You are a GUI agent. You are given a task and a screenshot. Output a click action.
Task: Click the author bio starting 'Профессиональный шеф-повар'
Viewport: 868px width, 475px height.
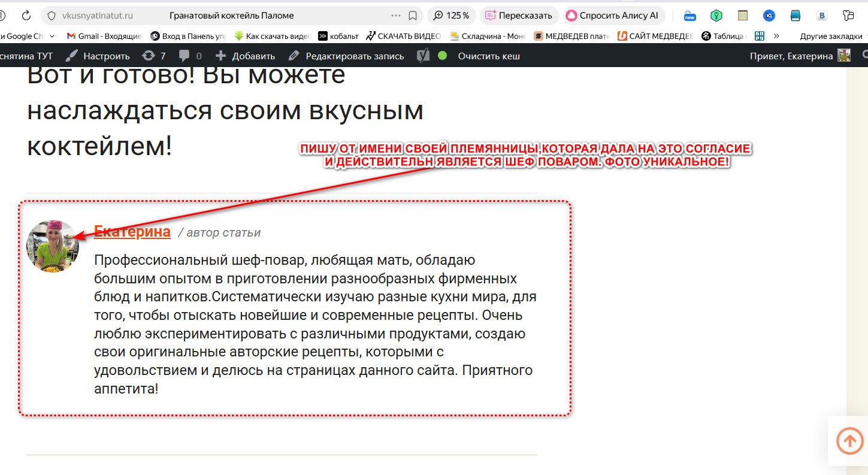coord(315,325)
